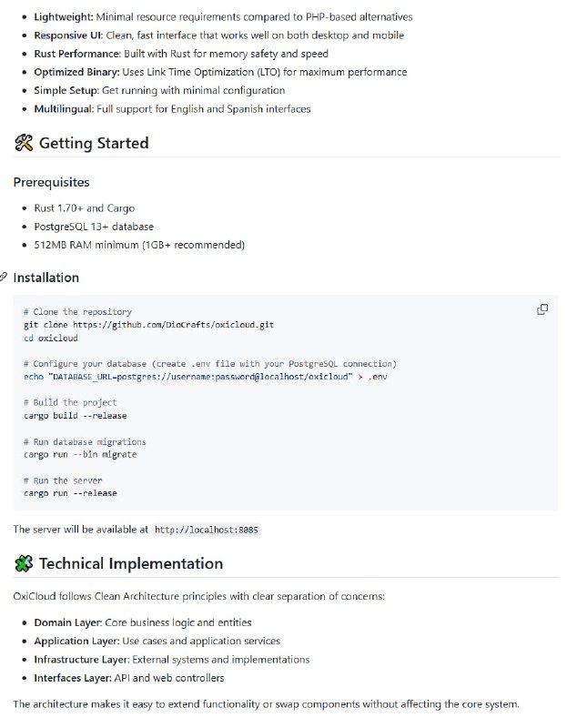Click the 'cargo build --release' command
Screen dimensions: 567x728
[76, 415]
